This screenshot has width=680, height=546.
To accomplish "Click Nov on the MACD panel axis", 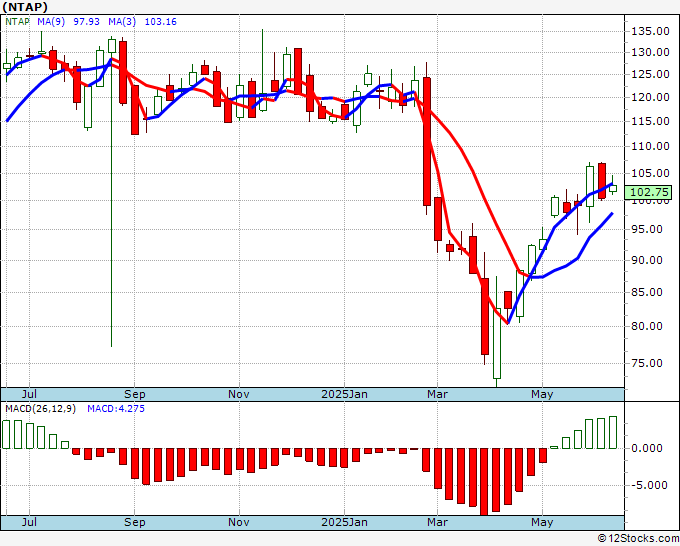I will click(x=239, y=522).
